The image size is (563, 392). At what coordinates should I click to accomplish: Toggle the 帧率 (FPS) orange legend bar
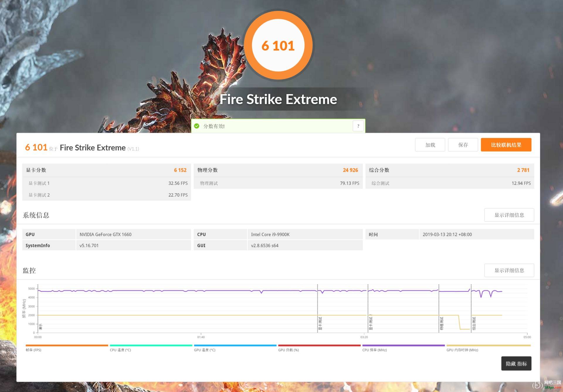point(67,345)
